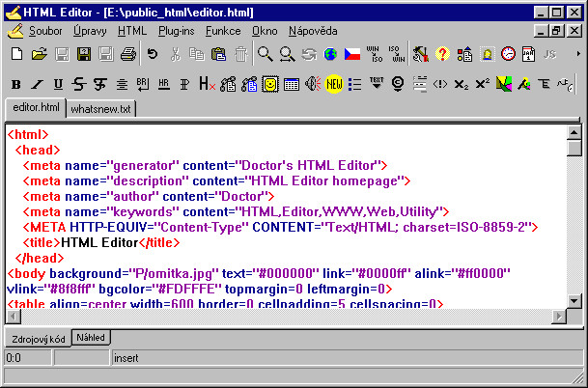Viewport: 588px width, 388px height.
Task: Undo the last edit
Action: [x=153, y=54]
